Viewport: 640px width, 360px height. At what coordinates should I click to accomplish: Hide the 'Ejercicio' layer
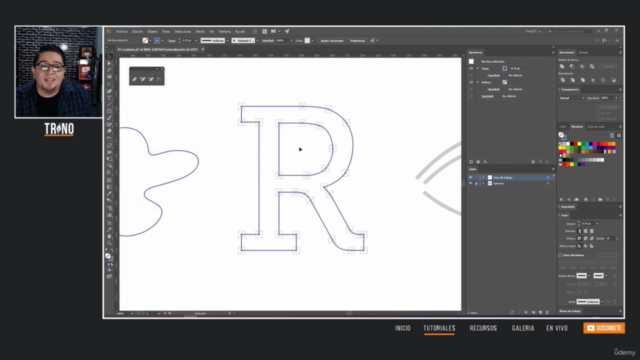[471, 183]
